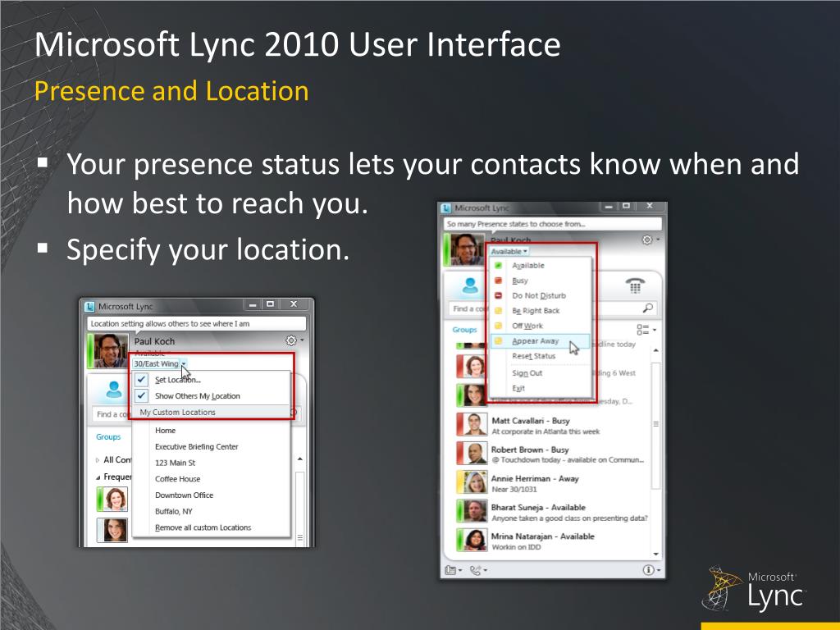Select contact Matt Cavallari - Busy
Image resolution: width=840 pixels, height=630 pixels.
tap(552, 426)
